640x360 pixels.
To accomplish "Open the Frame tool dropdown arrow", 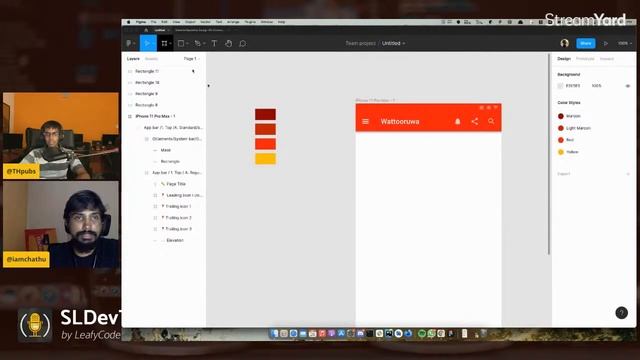I will click(170, 44).
